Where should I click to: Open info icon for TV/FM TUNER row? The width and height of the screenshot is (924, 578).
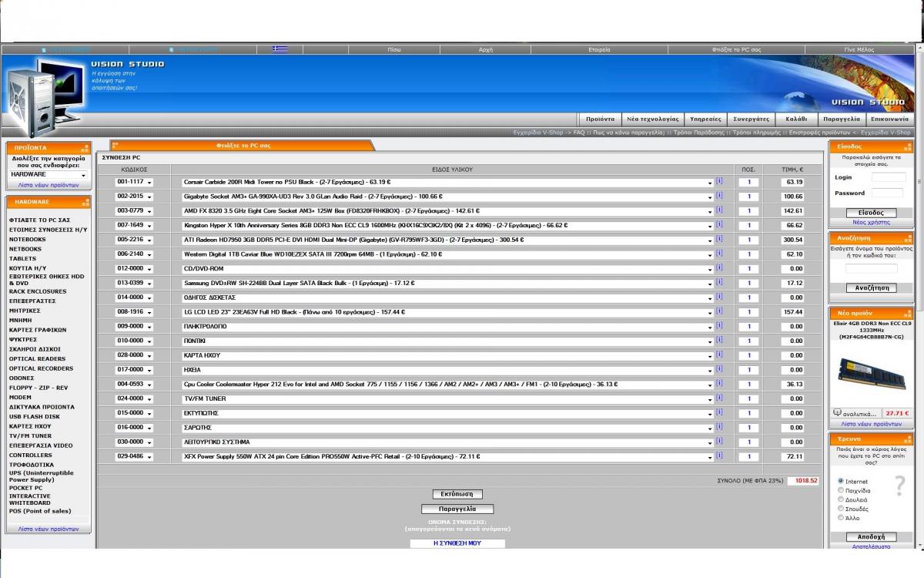[x=719, y=398]
